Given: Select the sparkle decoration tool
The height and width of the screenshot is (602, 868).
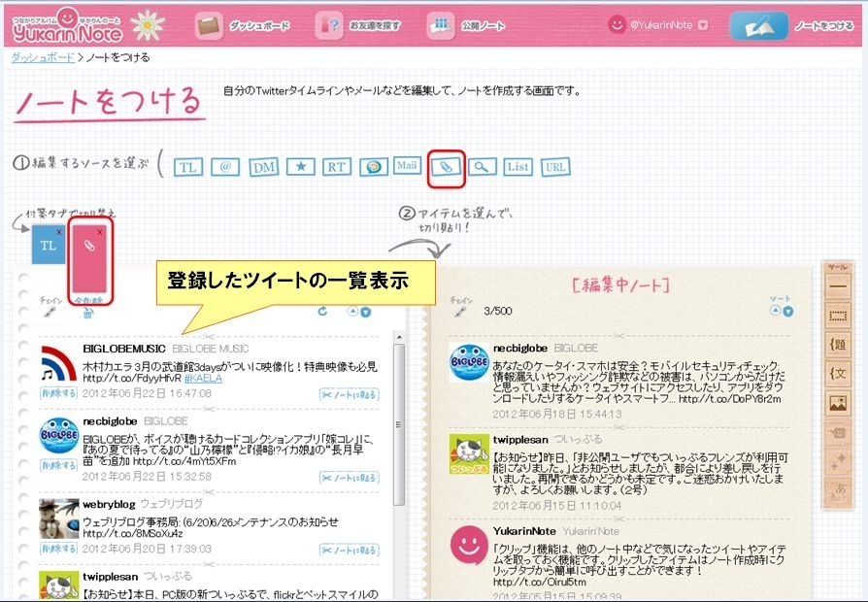Looking at the screenshot, I should pyautogui.click(x=838, y=461).
